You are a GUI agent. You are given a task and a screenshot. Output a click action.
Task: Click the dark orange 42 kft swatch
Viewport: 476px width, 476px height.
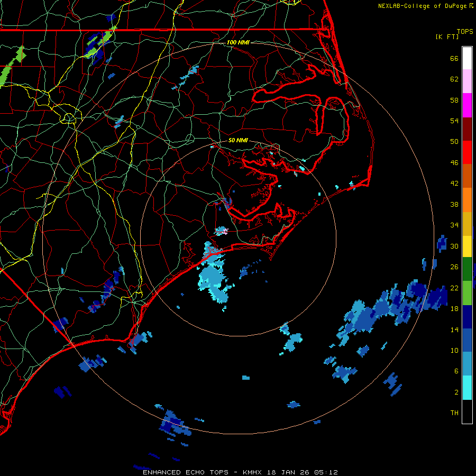467,176
